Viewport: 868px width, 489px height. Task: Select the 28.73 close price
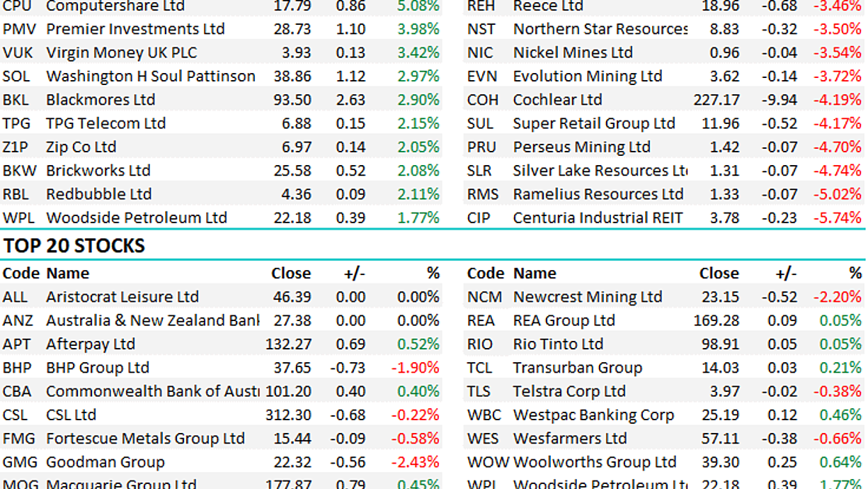pyautogui.click(x=292, y=29)
